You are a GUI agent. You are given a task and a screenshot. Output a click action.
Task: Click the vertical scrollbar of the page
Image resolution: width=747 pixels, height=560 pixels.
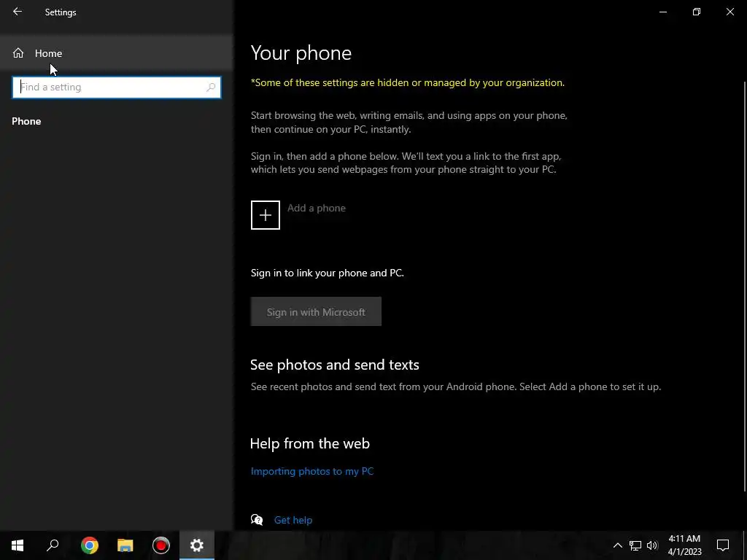click(x=745, y=286)
